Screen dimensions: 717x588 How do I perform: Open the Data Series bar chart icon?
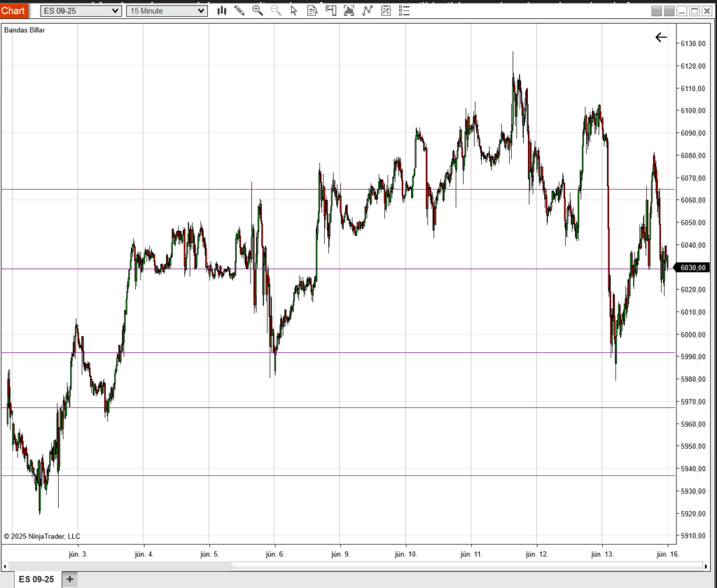tap(349, 10)
